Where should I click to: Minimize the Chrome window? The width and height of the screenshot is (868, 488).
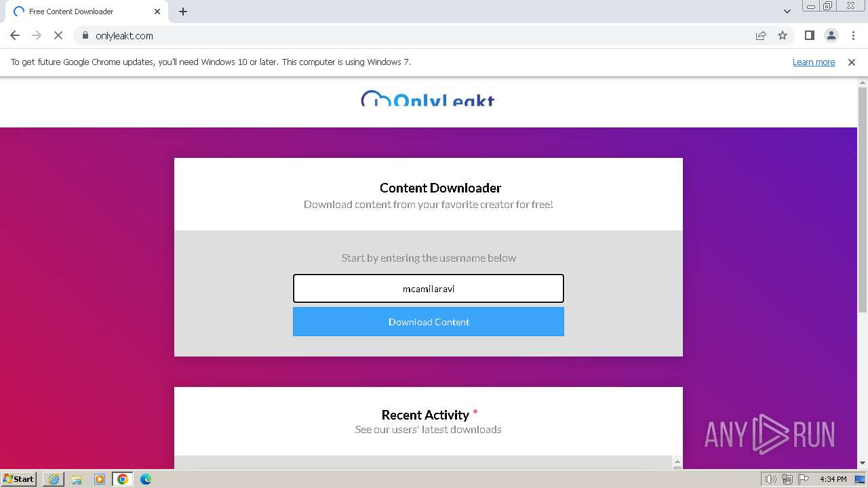pyautogui.click(x=810, y=6)
